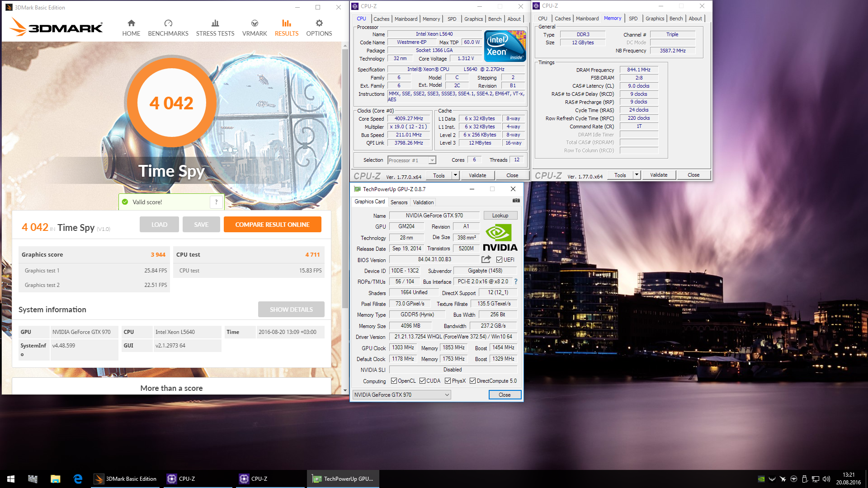Click Graphics score value 3 944
The width and height of the screenshot is (868, 488).
158,255
